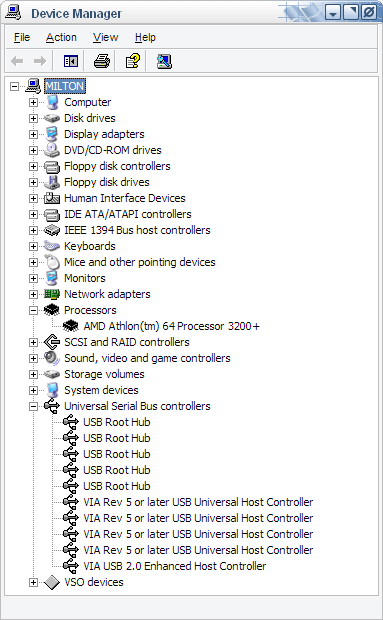Click the SCSI and RAID controllers icon

52,342
